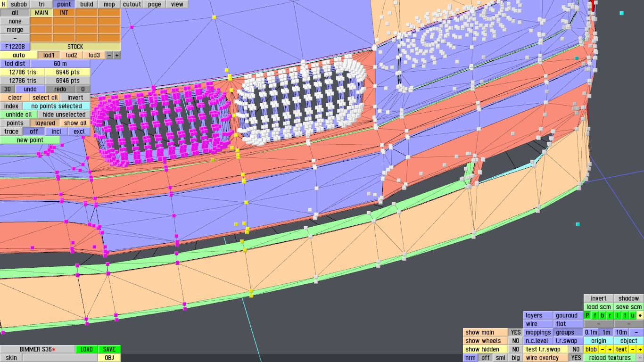Switch to the view tab

pos(177,4)
